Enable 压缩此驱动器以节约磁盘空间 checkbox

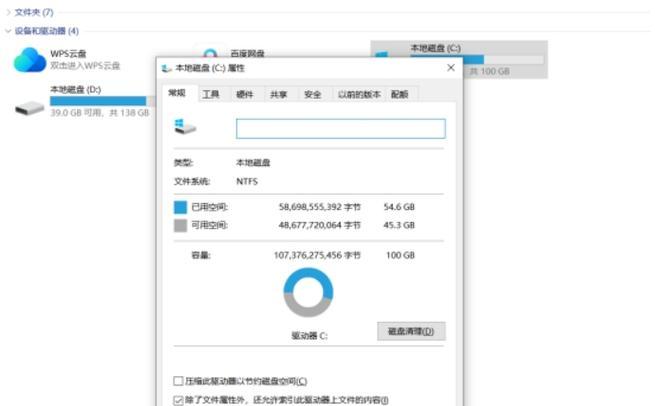pos(178,381)
